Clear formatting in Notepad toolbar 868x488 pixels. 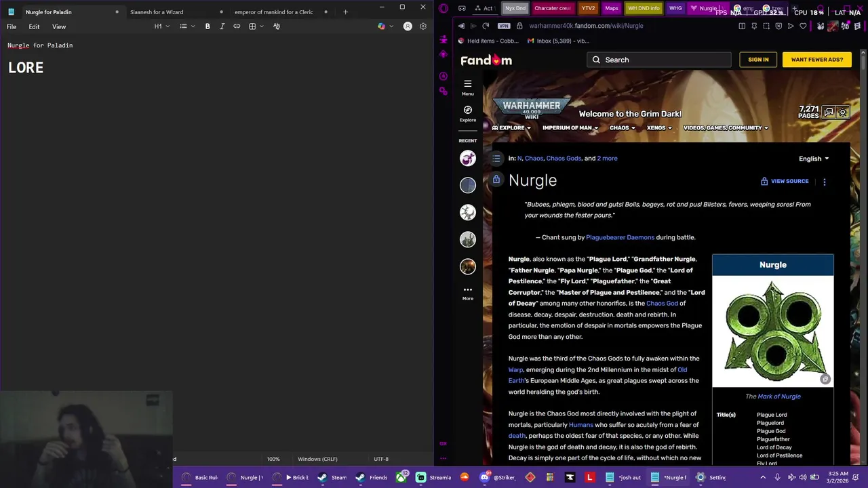pos(277,26)
